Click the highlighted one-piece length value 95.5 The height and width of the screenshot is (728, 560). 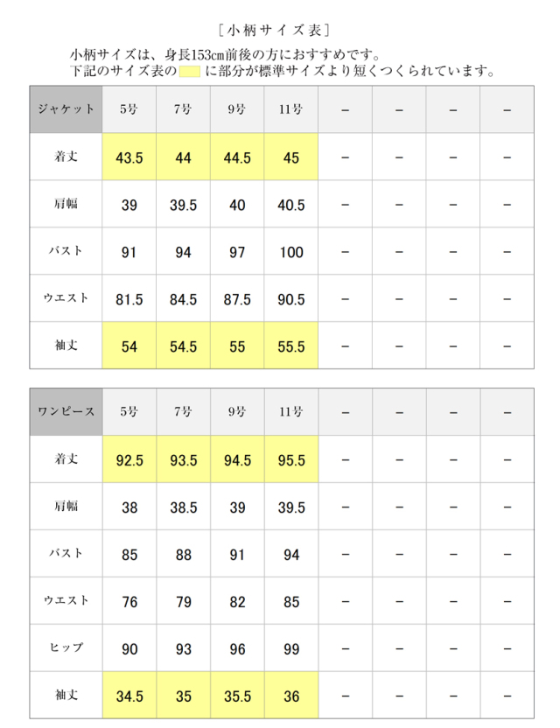tap(290, 459)
